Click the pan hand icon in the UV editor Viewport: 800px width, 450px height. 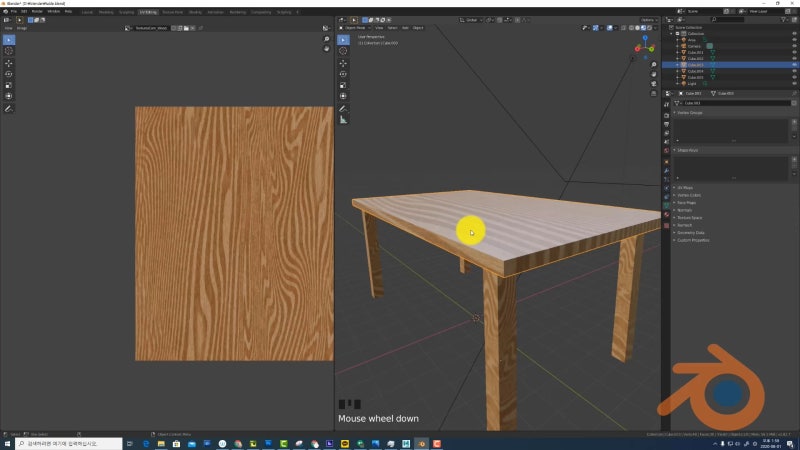pos(327,48)
